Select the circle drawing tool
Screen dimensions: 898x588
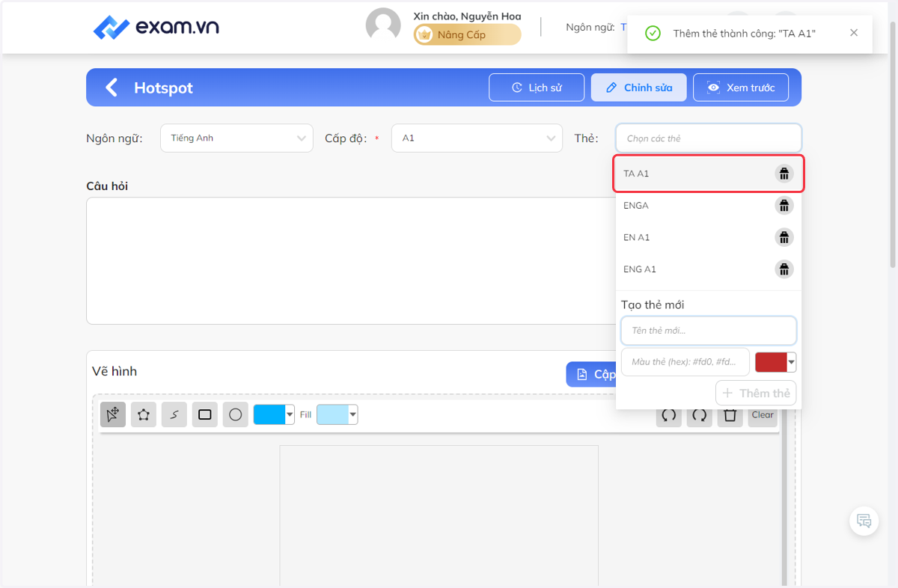[x=236, y=414]
